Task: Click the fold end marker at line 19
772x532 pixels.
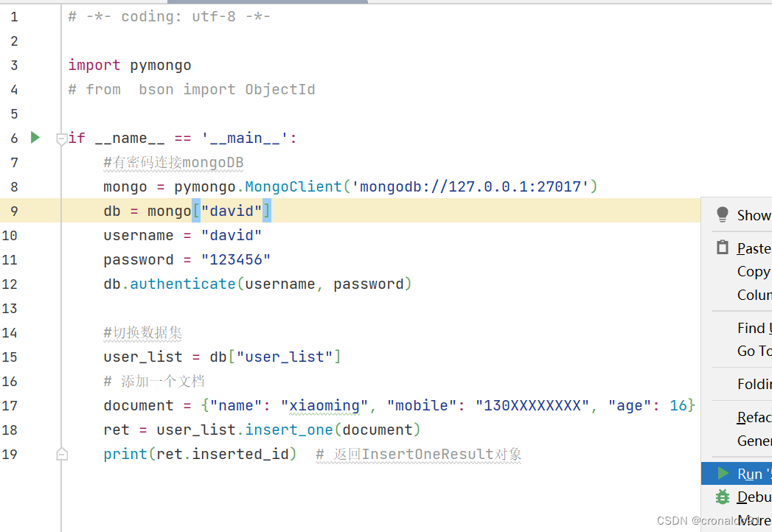Action: pos(62,454)
